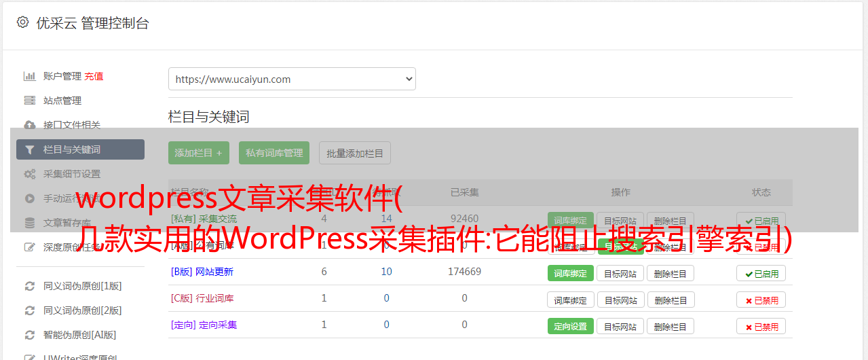
Task: Click 删除栏目 in the 采集交流 row
Action: click(x=671, y=220)
